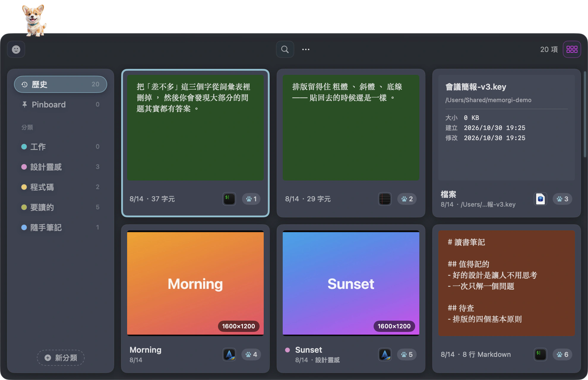This screenshot has width=588, height=380.
Task: Click the 修改 2026/10/30 19:25 line
Action: click(485, 138)
